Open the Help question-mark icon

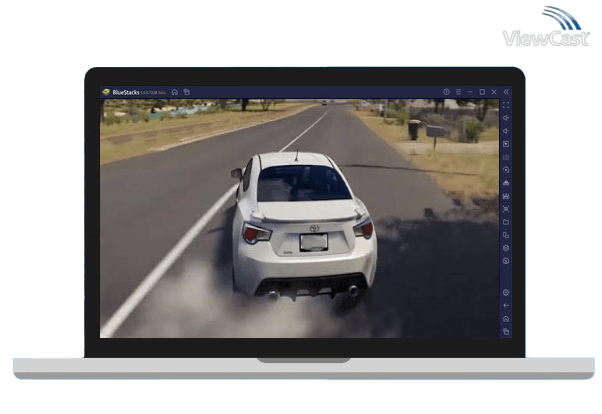[x=446, y=92]
